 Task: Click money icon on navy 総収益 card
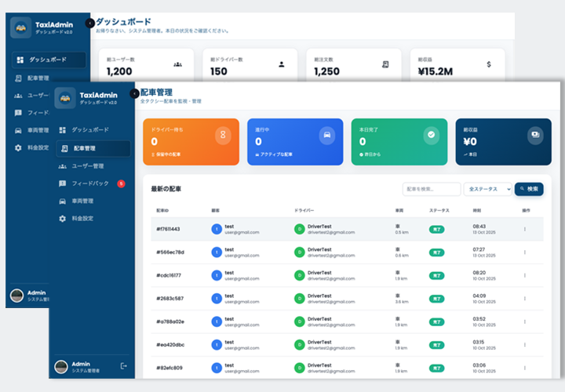coord(535,135)
